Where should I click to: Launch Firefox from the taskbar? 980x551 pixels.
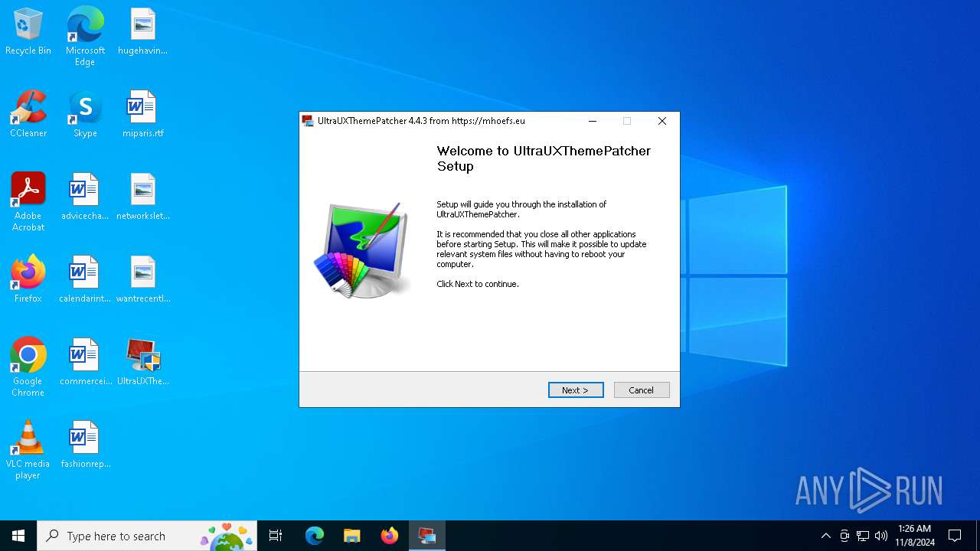390,536
